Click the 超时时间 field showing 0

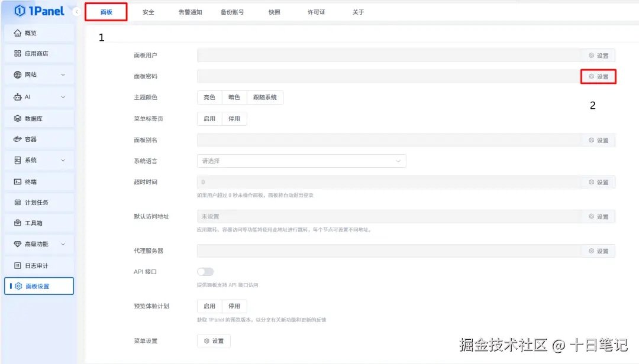click(389, 182)
